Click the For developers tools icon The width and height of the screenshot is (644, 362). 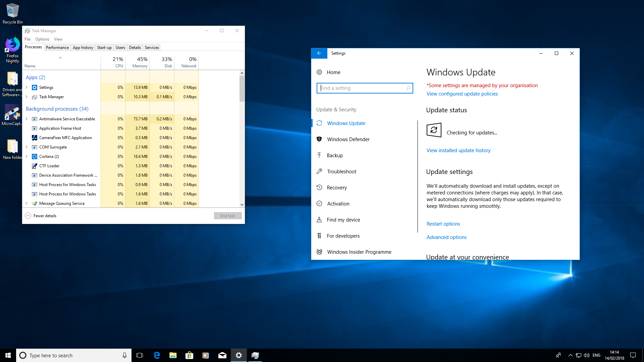(x=319, y=236)
